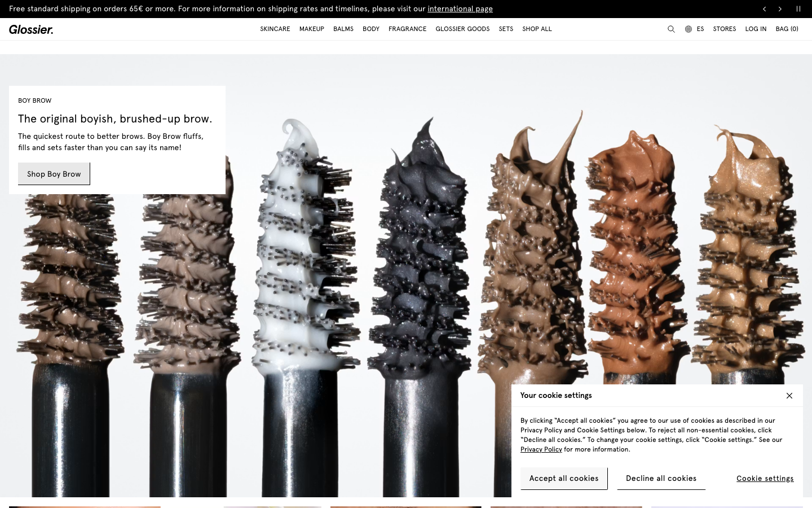Click the headline 'The original boyish, brushed-up brow.'
Screen dimensions: 812x508
[x=115, y=119]
